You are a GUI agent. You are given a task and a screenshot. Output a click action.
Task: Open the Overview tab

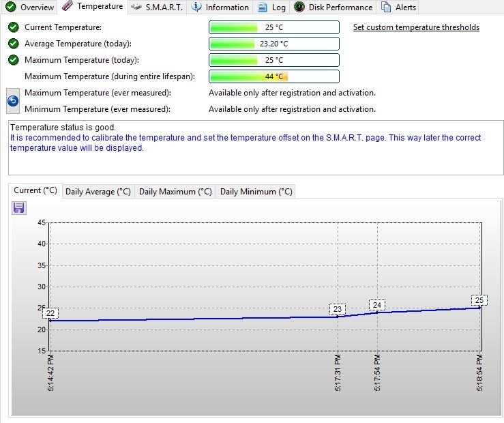[x=30, y=8]
